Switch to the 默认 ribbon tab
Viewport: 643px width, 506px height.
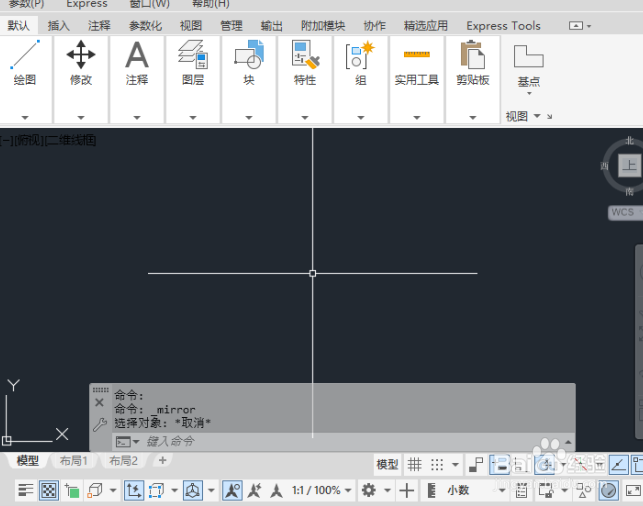coord(18,26)
